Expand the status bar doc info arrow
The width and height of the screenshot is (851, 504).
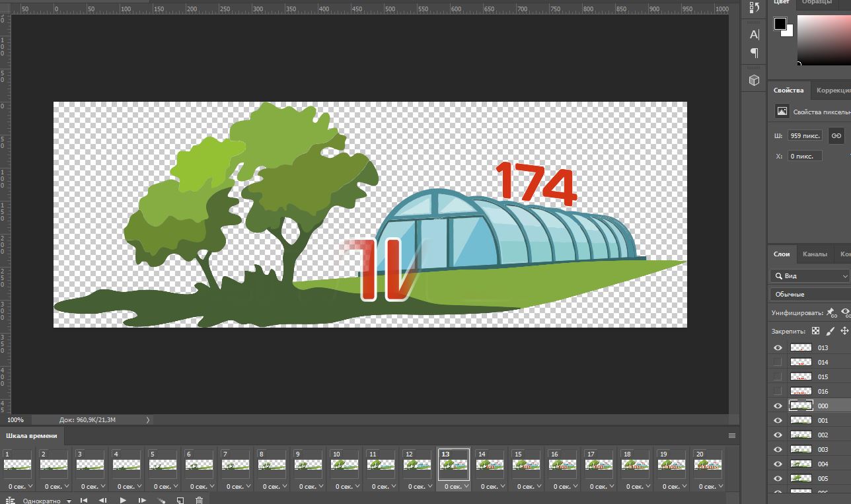(148, 419)
